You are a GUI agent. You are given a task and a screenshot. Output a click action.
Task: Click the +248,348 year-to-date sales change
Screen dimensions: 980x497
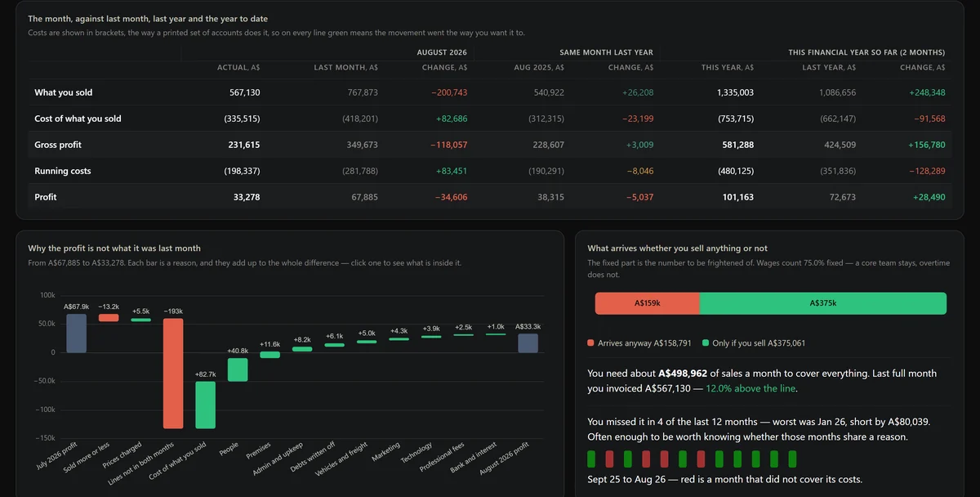[927, 92]
